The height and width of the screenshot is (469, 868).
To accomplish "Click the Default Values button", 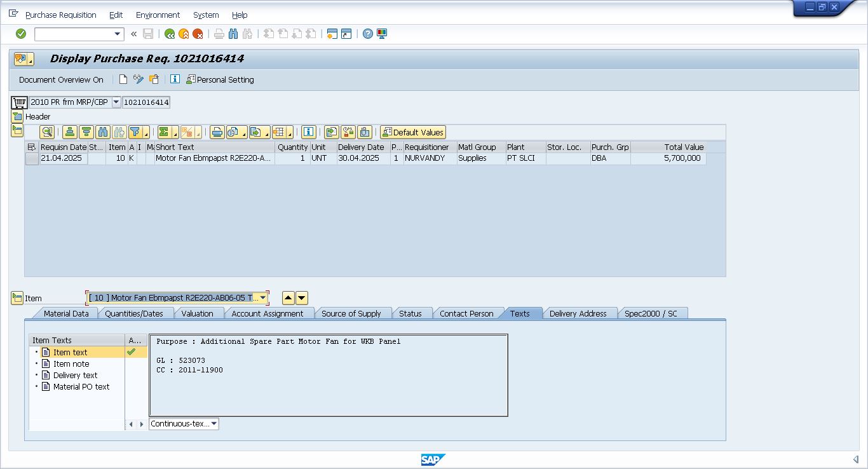I will click(413, 132).
